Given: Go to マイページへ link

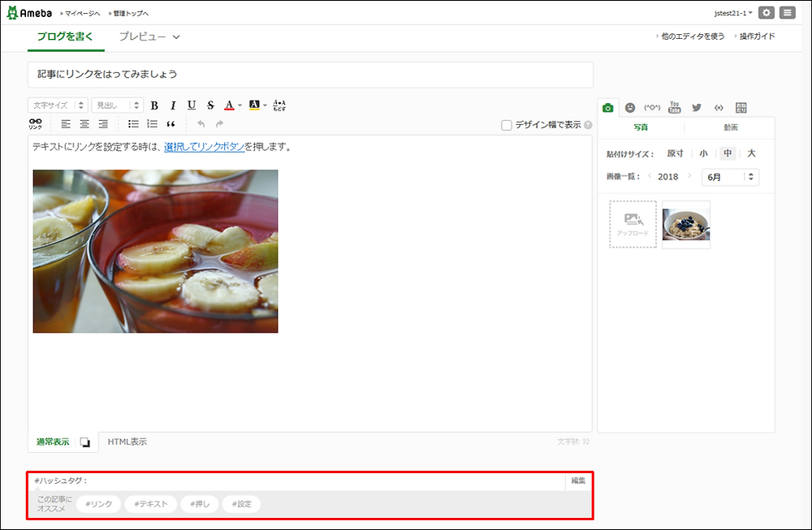Looking at the screenshot, I should 80,14.
